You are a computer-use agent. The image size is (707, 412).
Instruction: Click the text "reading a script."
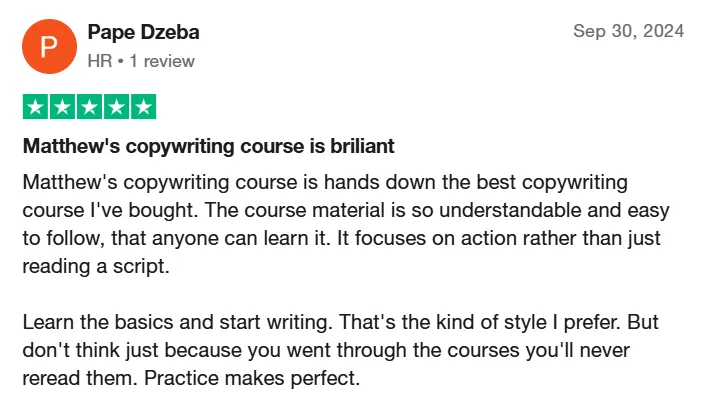[96, 266]
